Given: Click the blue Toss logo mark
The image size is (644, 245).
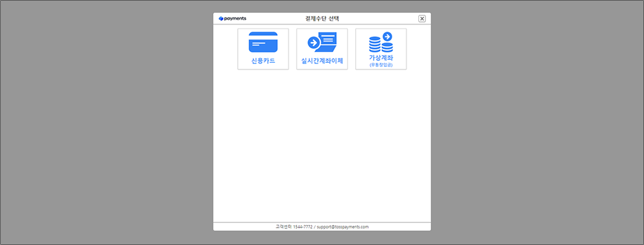Looking at the screenshot, I should click(x=221, y=19).
